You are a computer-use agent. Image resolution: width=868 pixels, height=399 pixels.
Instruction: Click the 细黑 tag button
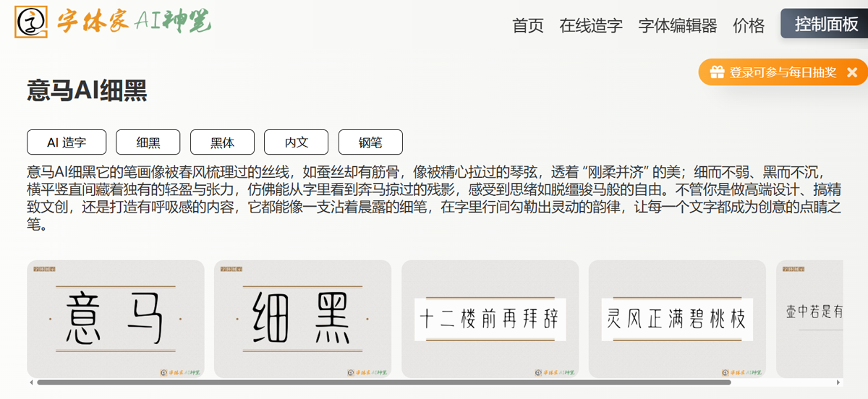pos(148,142)
